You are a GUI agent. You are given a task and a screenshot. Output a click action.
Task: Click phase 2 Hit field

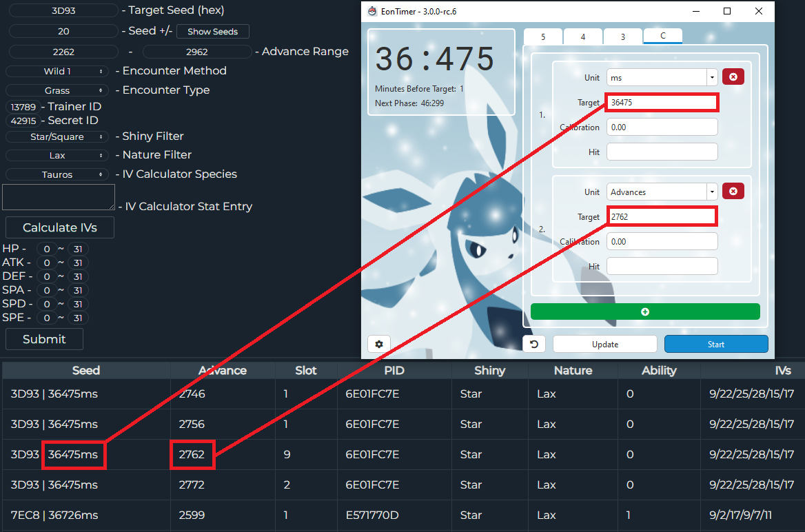click(662, 266)
